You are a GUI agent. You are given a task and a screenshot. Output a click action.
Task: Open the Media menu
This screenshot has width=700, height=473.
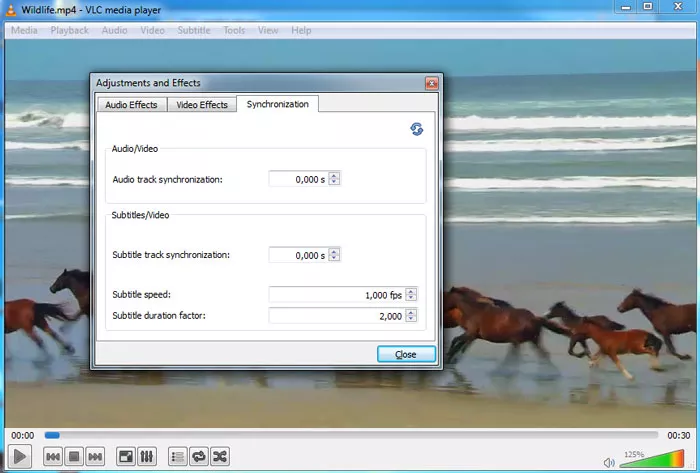point(24,30)
